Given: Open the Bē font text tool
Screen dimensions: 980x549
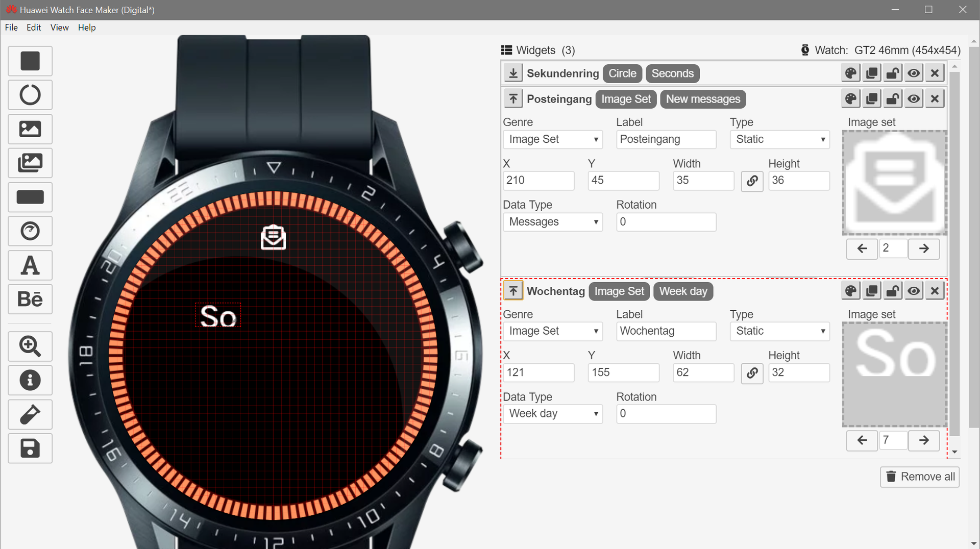Looking at the screenshot, I should [x=30, y=299].
